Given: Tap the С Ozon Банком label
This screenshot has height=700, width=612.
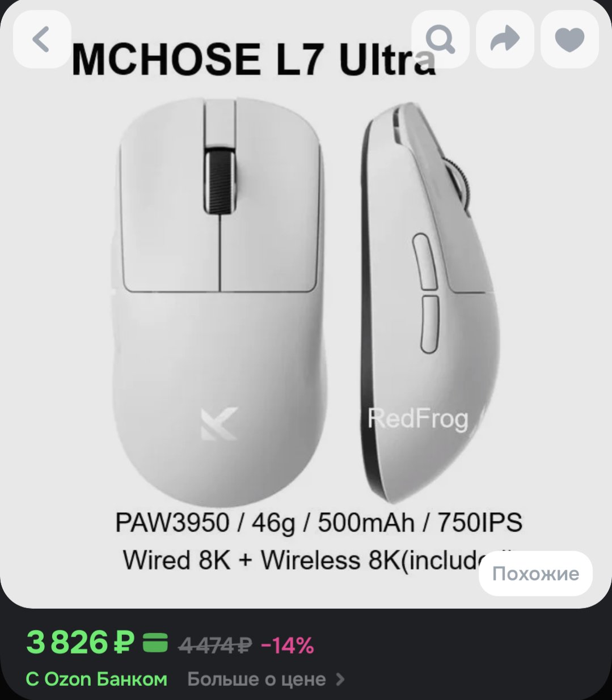Looking at the screenshot, I should point(96,679).
